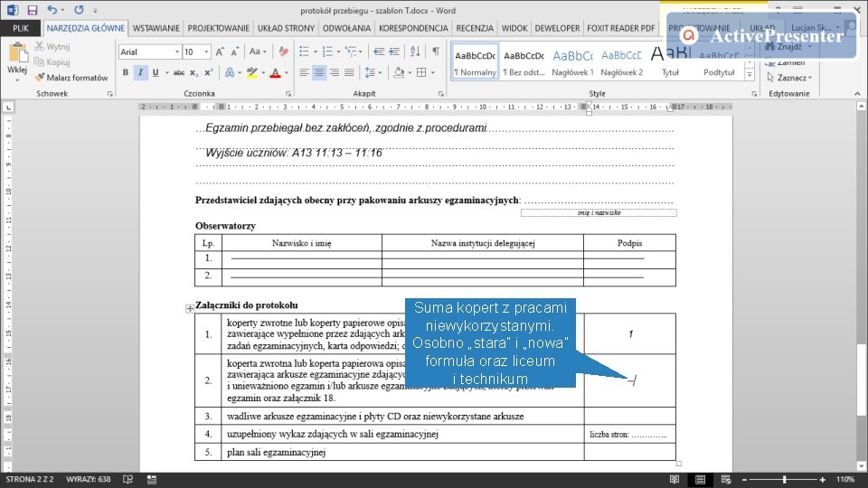Open the borders dropdown arrow
This screenshot has height=488, width=868.
coord(433,72)
